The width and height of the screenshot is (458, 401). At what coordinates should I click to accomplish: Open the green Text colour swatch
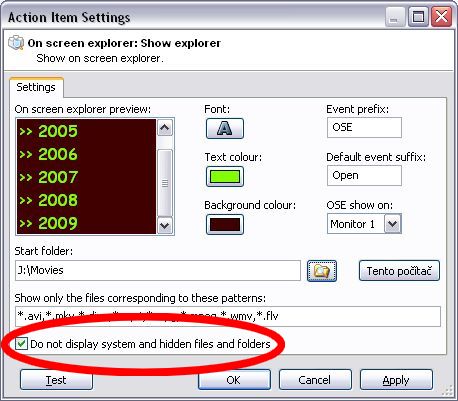225,176
